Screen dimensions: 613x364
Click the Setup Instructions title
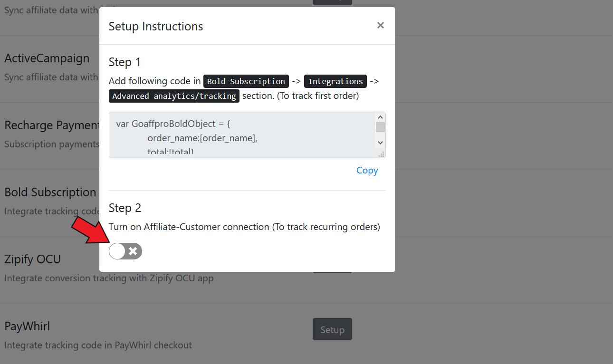tap(156, 26)
